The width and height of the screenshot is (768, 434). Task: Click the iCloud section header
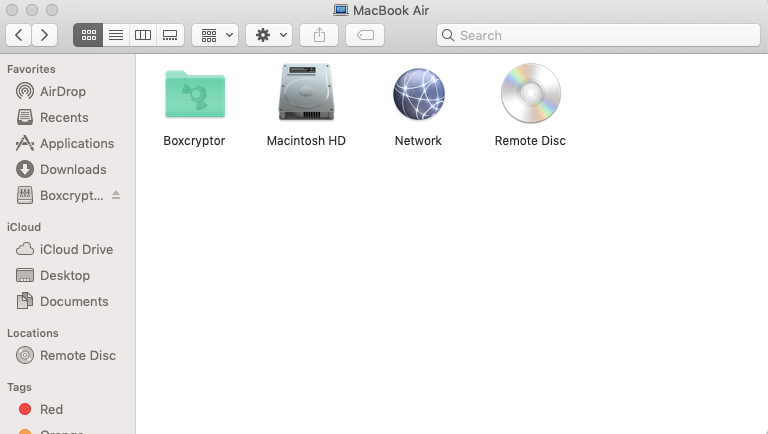[24, 227]
